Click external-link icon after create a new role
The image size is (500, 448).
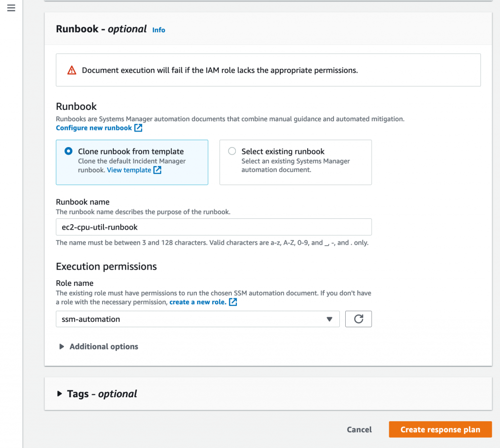coord(233,302)
